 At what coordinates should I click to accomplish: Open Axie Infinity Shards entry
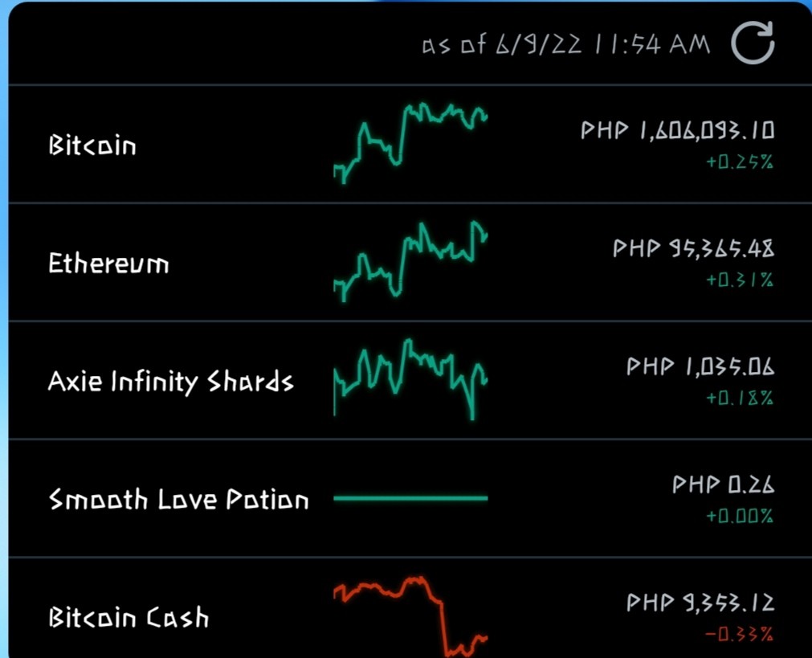click(410, 380)
